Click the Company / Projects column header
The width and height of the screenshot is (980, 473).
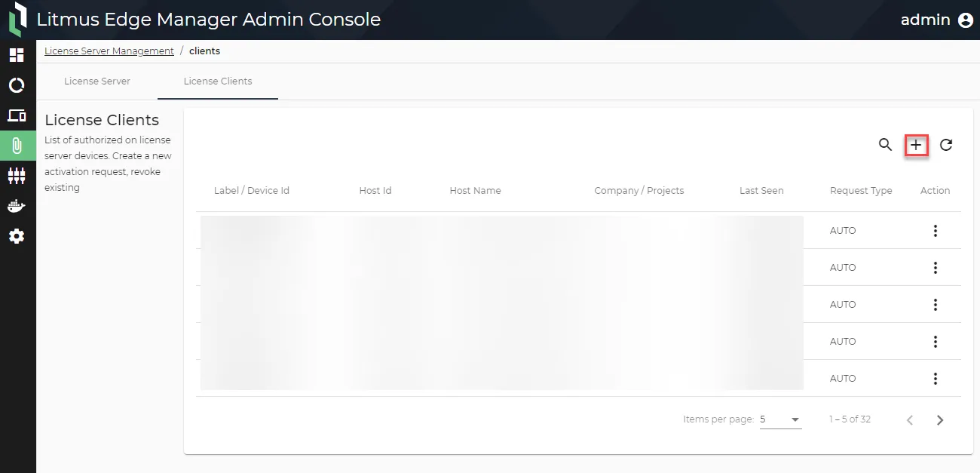pos(639,191)
